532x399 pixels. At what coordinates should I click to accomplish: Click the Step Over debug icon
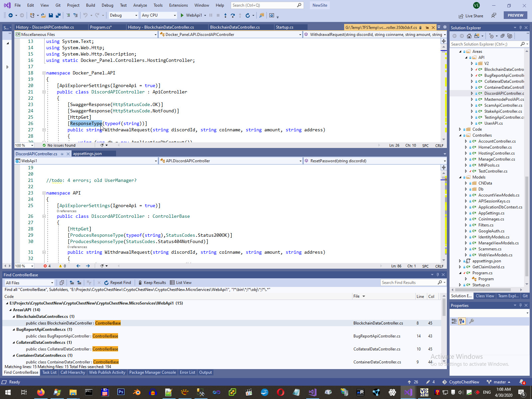[x=233, y=15]
